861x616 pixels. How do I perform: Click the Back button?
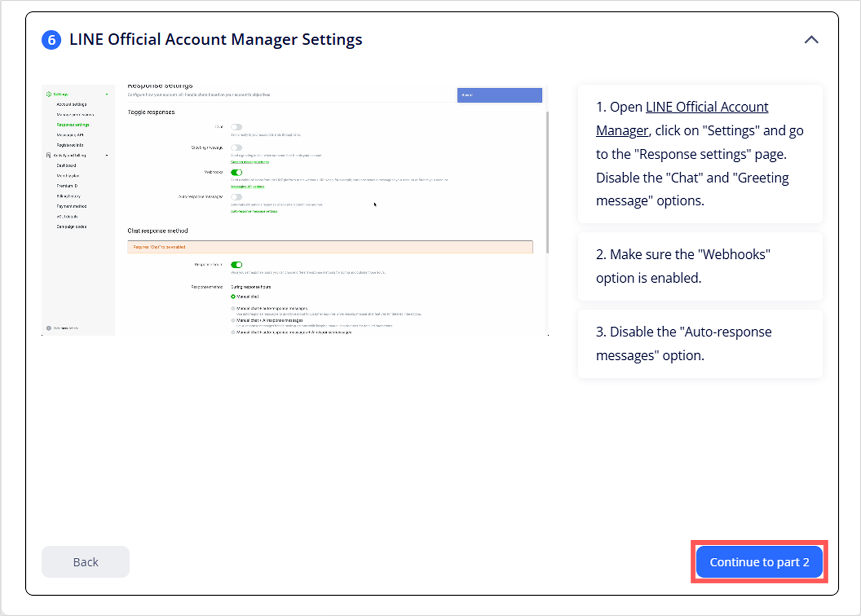(x=86, y=562)
